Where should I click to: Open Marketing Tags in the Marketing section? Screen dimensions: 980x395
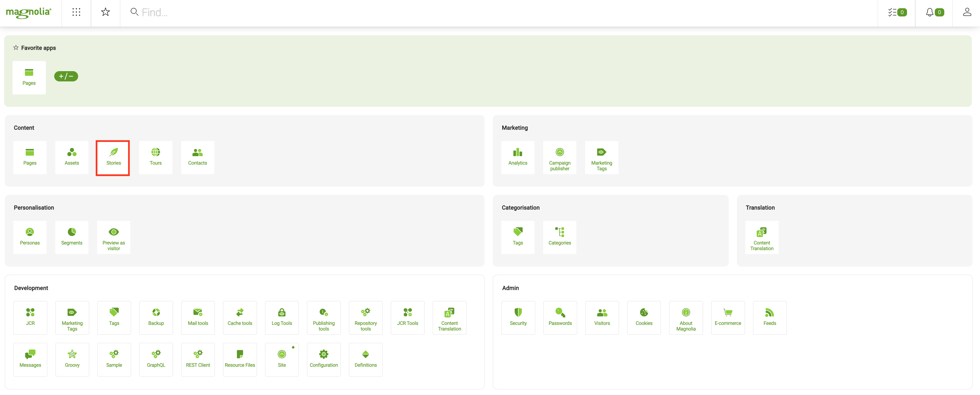(x=602, y=157)
